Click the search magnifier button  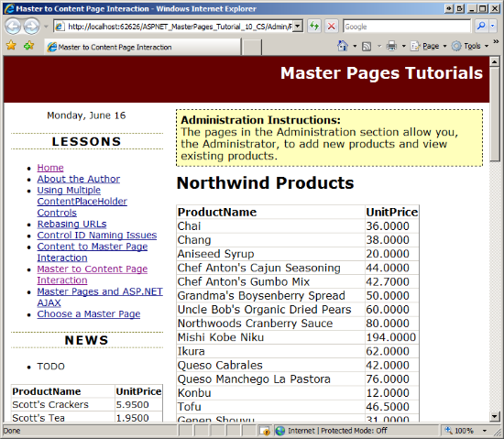481,26
